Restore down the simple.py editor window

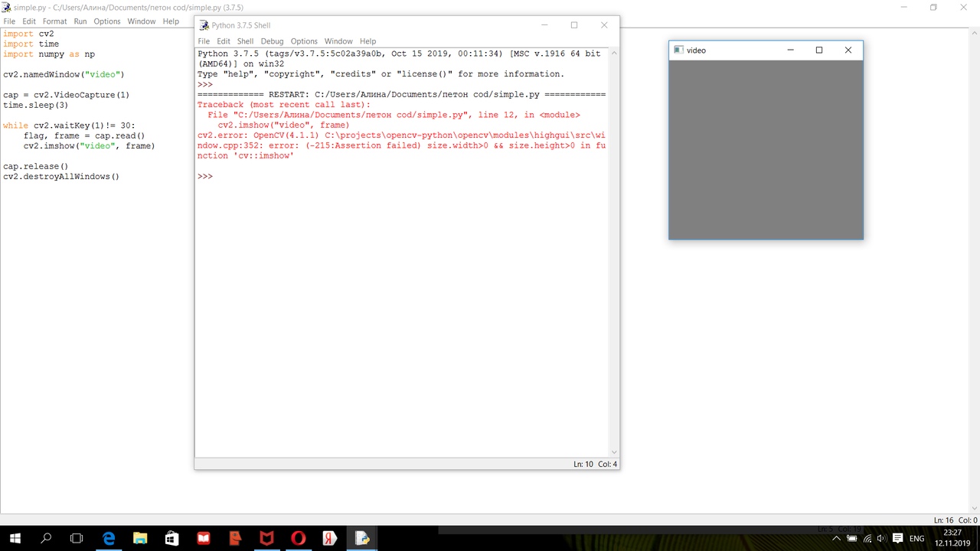click(933, 7)
